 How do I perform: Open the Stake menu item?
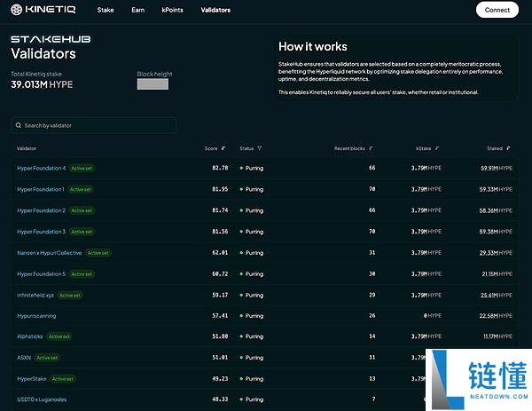tap(106, 10)
